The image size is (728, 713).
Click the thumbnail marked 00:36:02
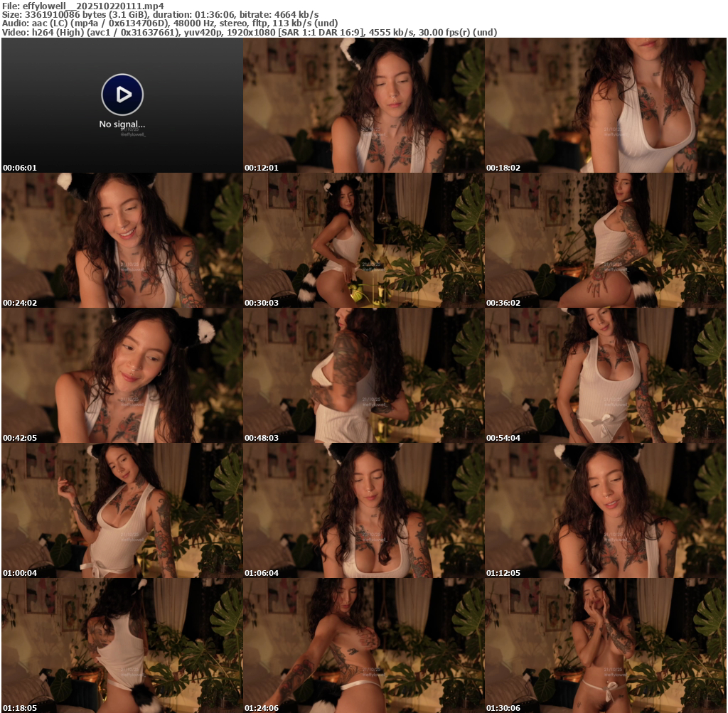[605, 240]
